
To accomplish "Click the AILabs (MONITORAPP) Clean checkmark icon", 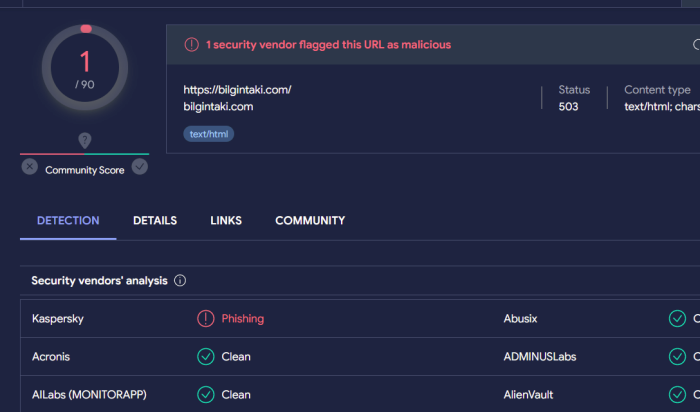I will (205, 395).
